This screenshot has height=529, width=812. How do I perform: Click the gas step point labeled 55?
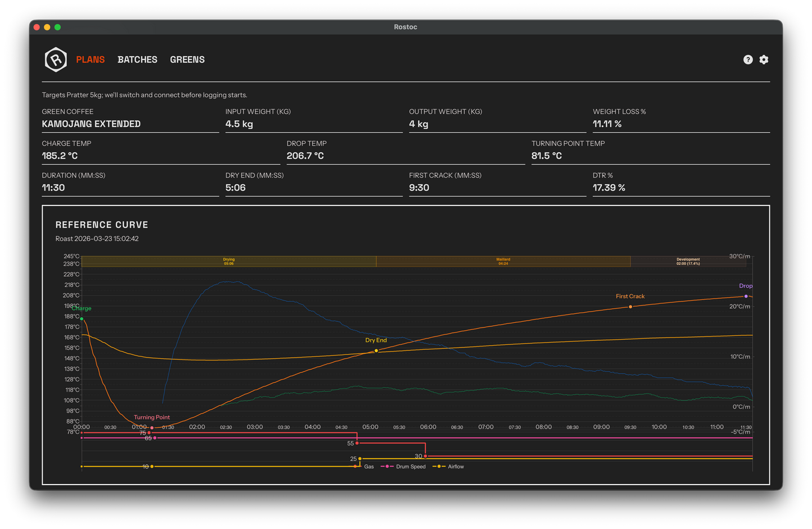click(x=357, y=444)
